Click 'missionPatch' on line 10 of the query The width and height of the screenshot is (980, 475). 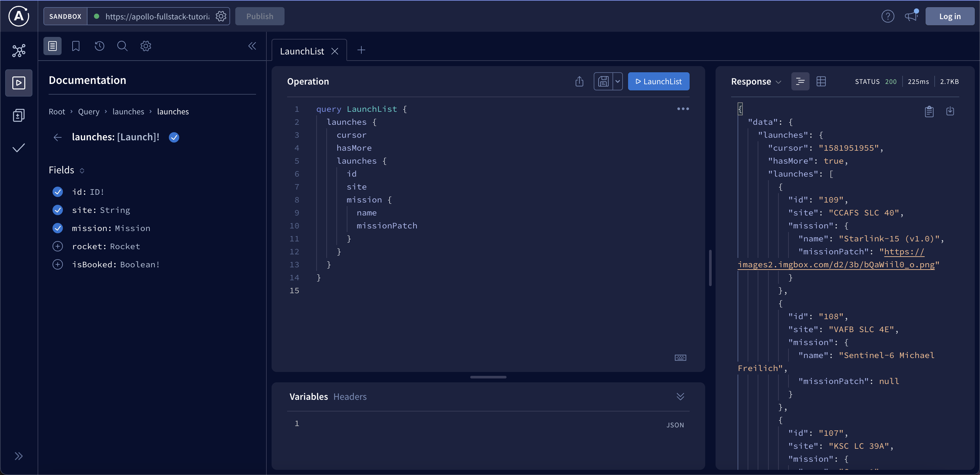(x=387, y=226)
